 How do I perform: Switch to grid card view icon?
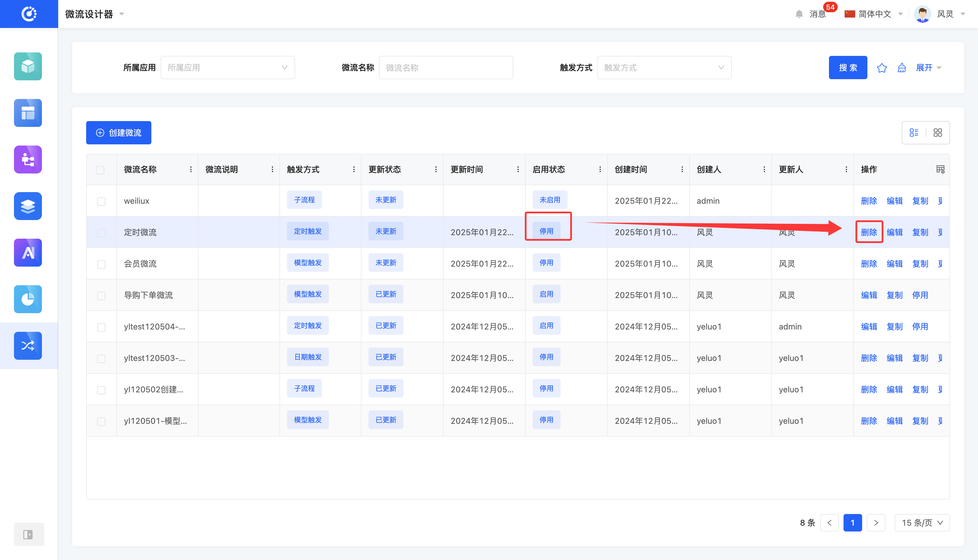pos(938,133)
